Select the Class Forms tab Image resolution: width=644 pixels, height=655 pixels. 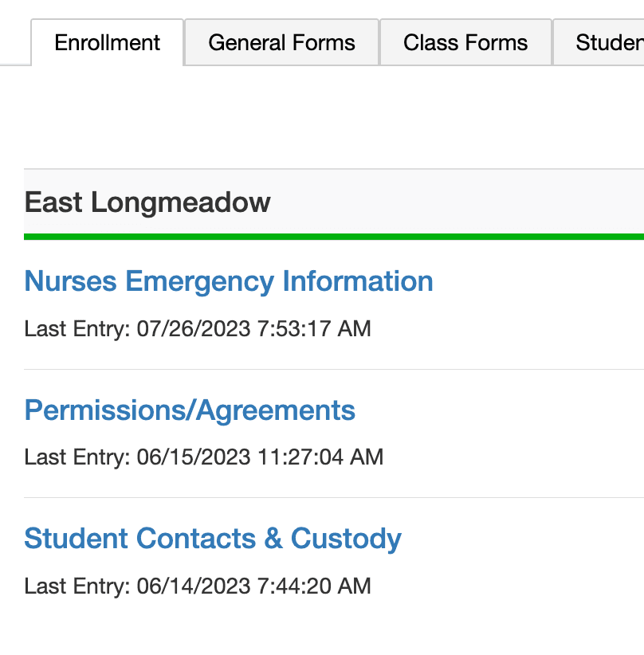pyautogui.click(x=465, y=42)
